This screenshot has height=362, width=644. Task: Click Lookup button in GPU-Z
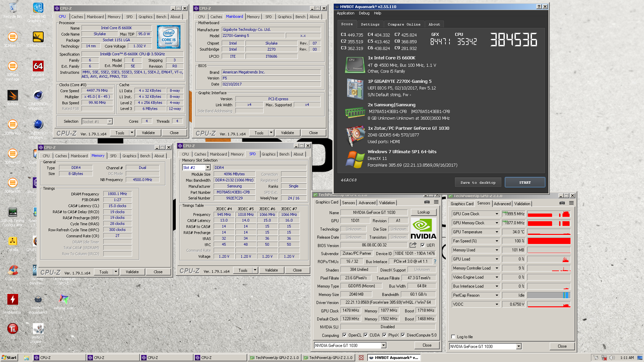pyautogui.click(x=424, y=212)
